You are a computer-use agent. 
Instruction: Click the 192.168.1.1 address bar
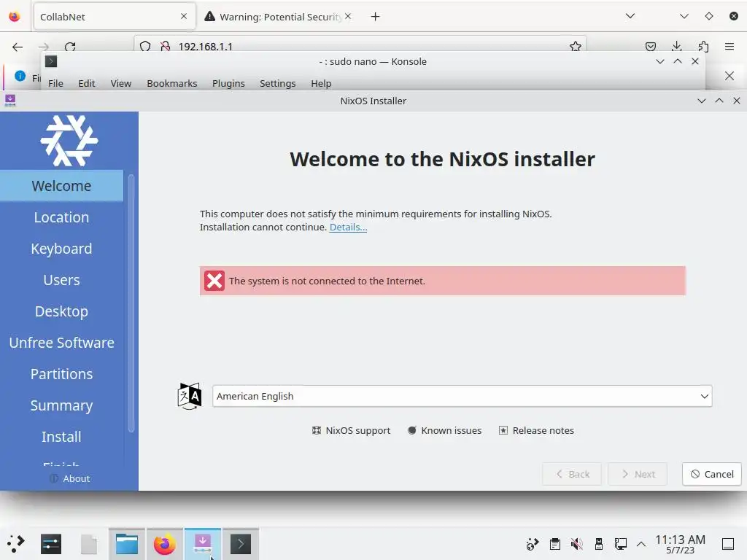click(360, 46)
